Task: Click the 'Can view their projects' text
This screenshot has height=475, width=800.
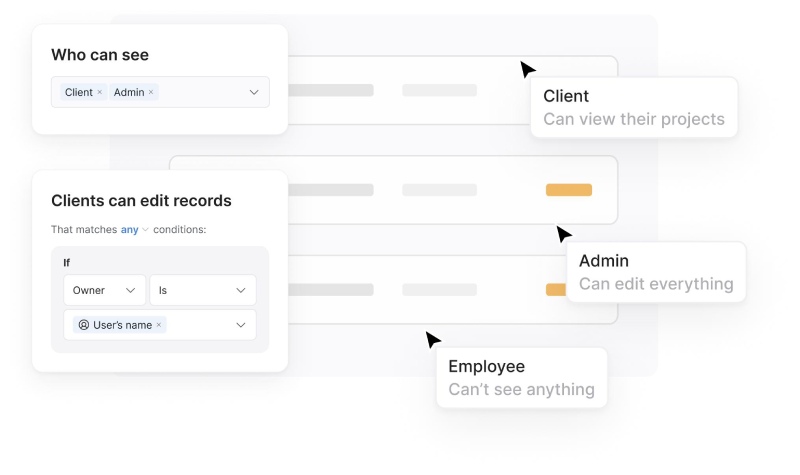Action: (634, 119)
